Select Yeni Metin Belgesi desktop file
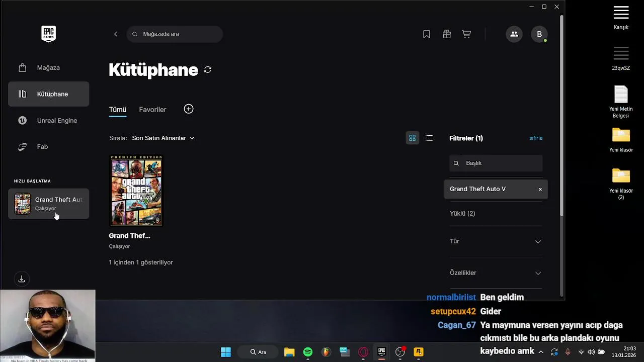 pos(621,102)
